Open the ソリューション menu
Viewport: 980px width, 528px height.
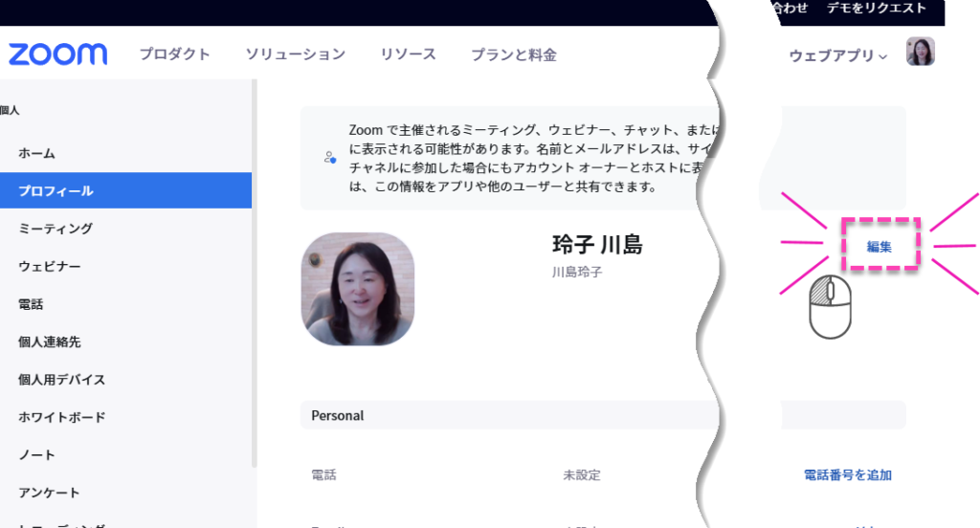(x=295, y=55)
